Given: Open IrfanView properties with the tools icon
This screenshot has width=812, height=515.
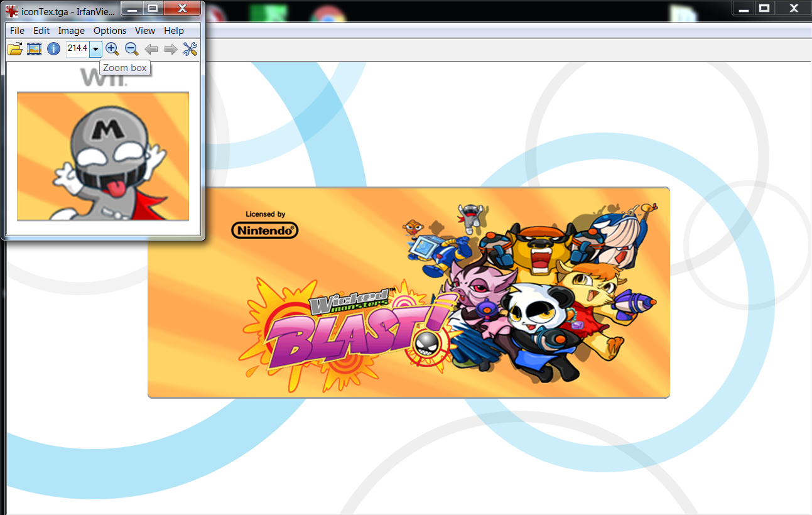Looking at the screenshot, I should pyautogui.click(x=190, y=49).
